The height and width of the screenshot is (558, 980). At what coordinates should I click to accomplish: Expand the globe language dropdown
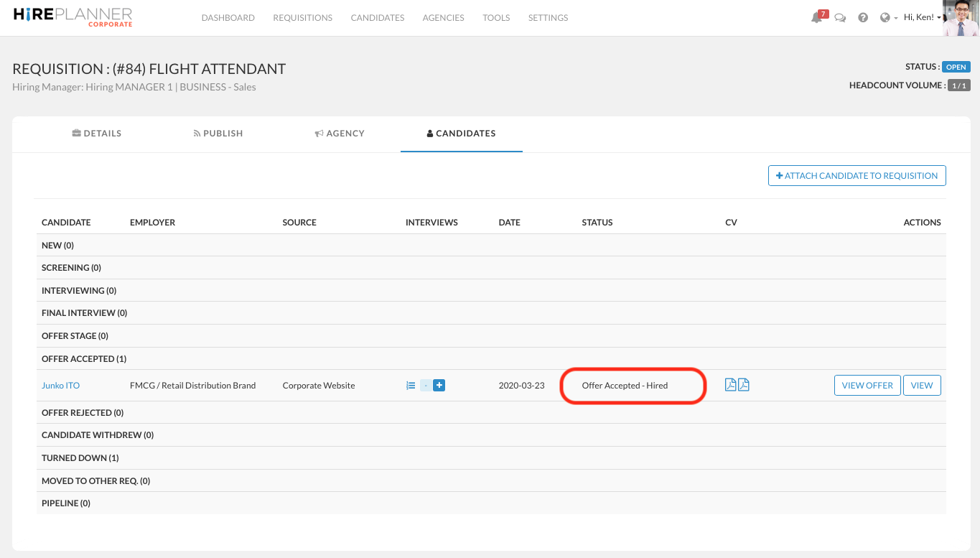(x=889, y=18)
